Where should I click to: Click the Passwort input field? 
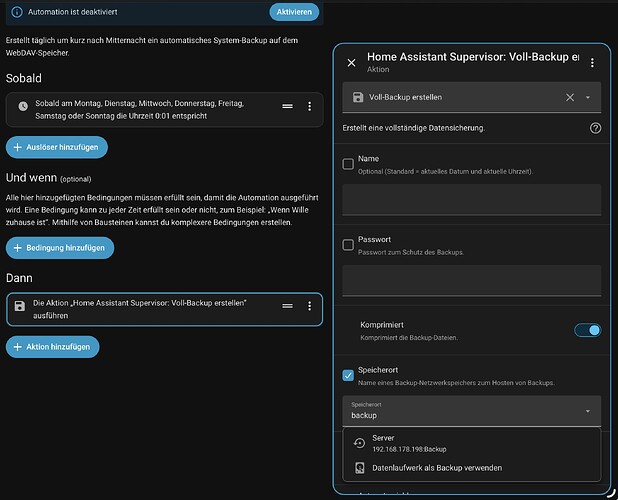(x=472, y=281)
